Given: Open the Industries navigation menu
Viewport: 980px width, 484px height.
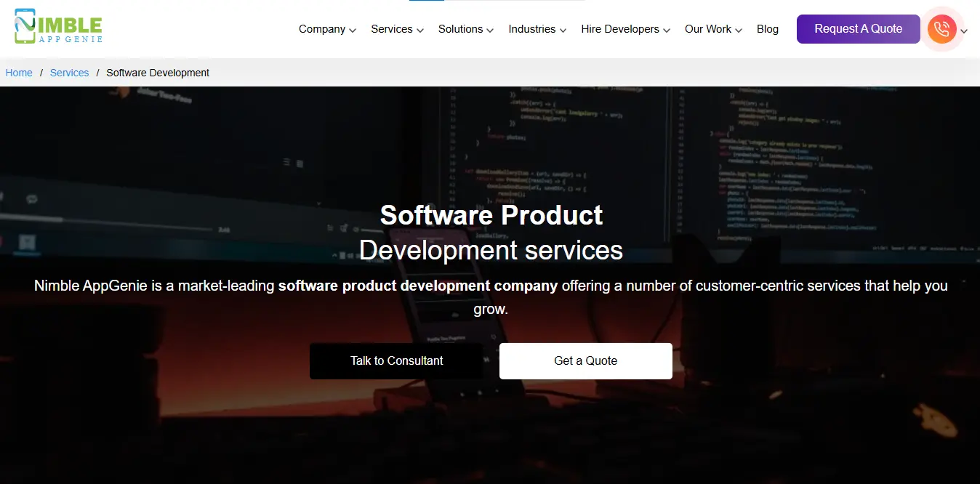Looking at the screenshot, I should pyautogui.click(x=531, y=29).
